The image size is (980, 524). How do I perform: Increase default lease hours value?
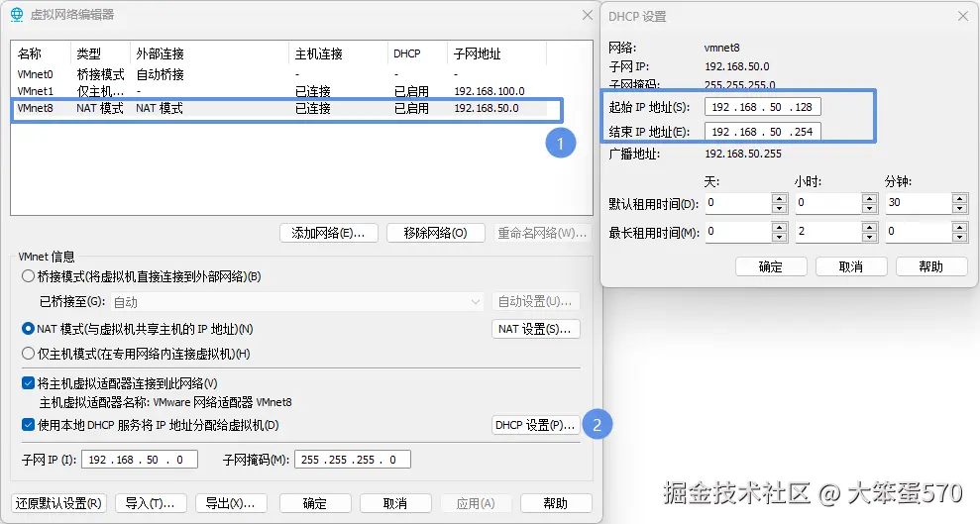point(869,199)
